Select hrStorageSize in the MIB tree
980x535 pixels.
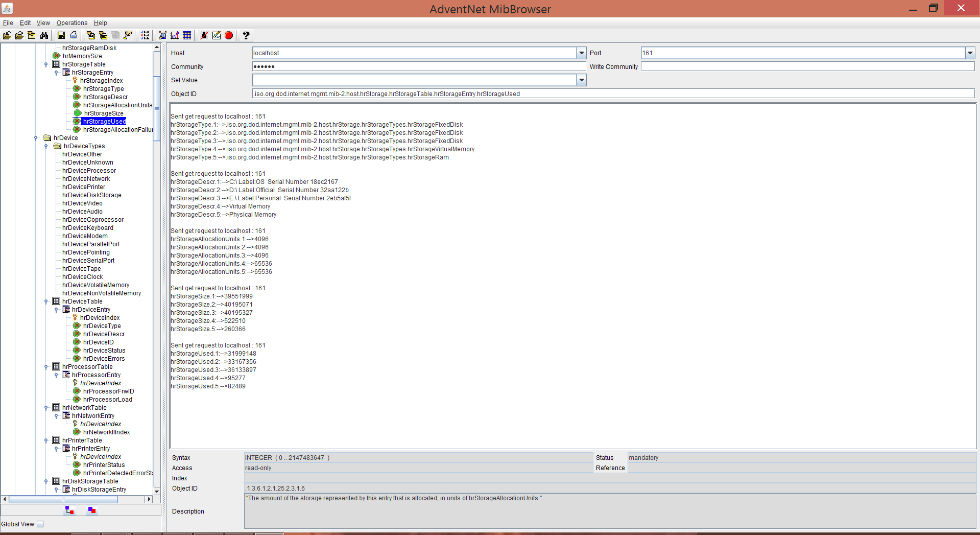click(104, 113)
